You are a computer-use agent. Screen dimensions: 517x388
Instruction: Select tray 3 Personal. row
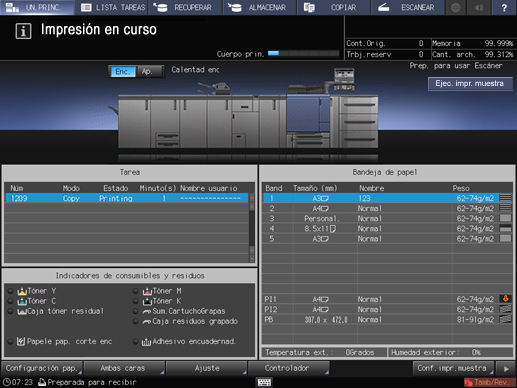tap(388, 219)
